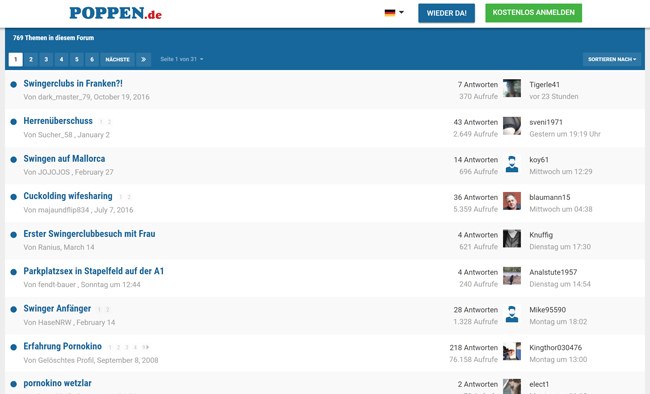The height and width of the screenshot is (394, 650).
Task: Click timestamp 'Mittwoch um 12:29'
Action: tap(560, 172)
